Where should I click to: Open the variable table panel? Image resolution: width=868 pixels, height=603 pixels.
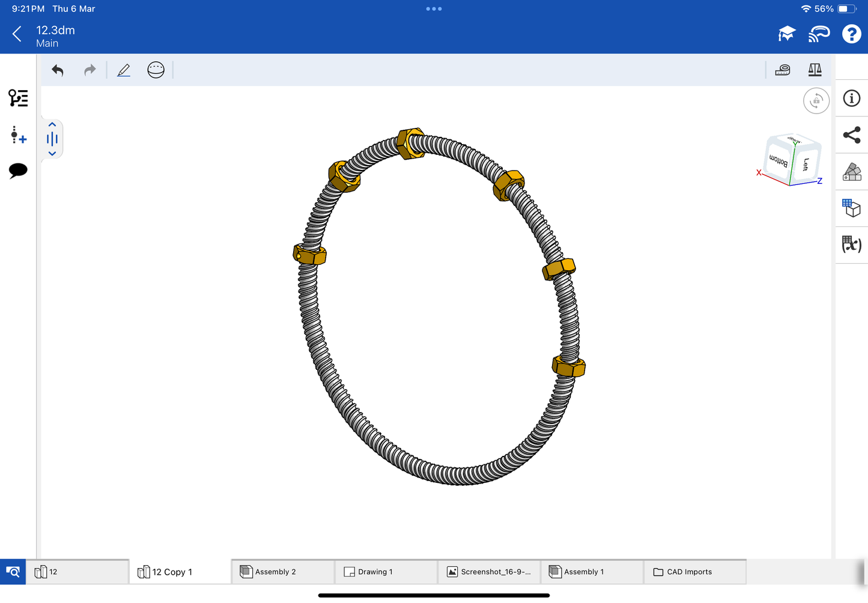851,244
